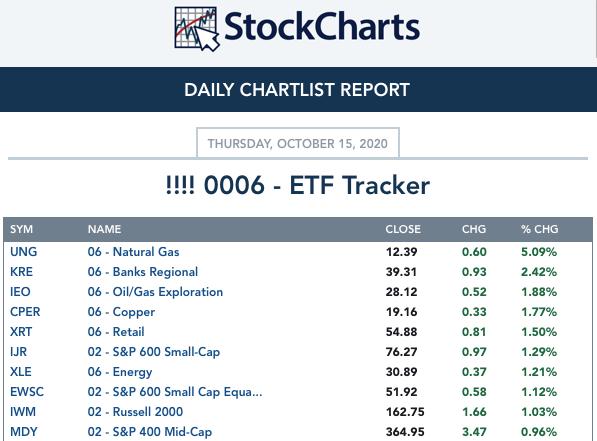Select the IEO ticker symbol
Screen dimensions: 597x441
click(20, 292)
